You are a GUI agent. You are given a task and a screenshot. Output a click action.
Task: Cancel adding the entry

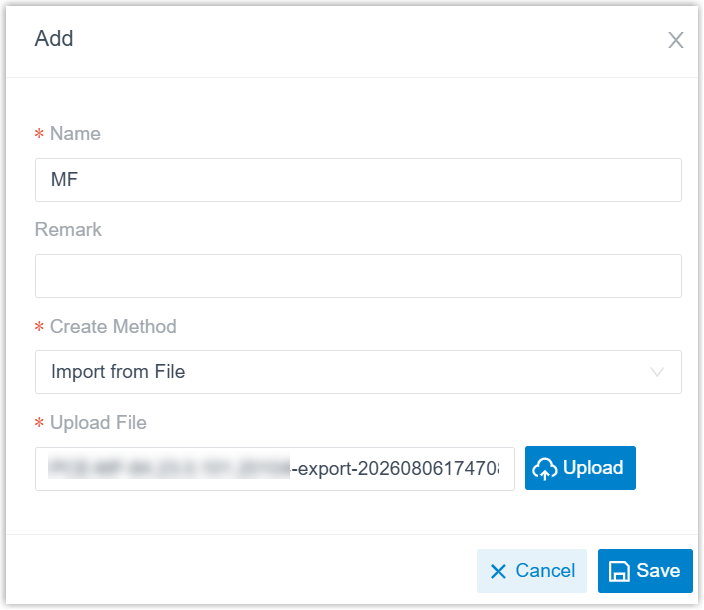(532, 571)
